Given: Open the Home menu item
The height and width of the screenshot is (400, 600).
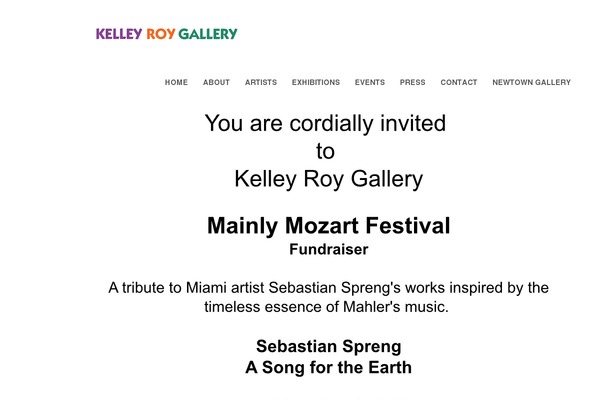Looking at the screenshot, I should pos(176,82).
